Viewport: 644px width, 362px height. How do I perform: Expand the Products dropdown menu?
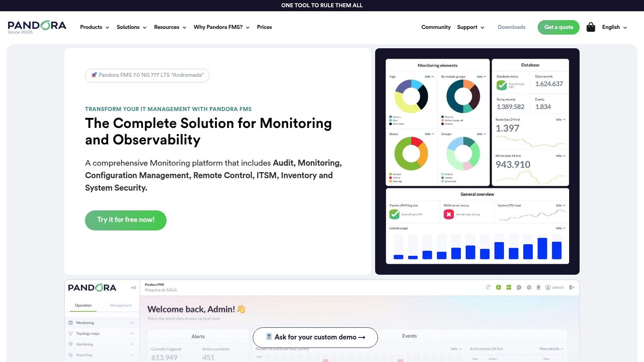(x=95, y=27)
